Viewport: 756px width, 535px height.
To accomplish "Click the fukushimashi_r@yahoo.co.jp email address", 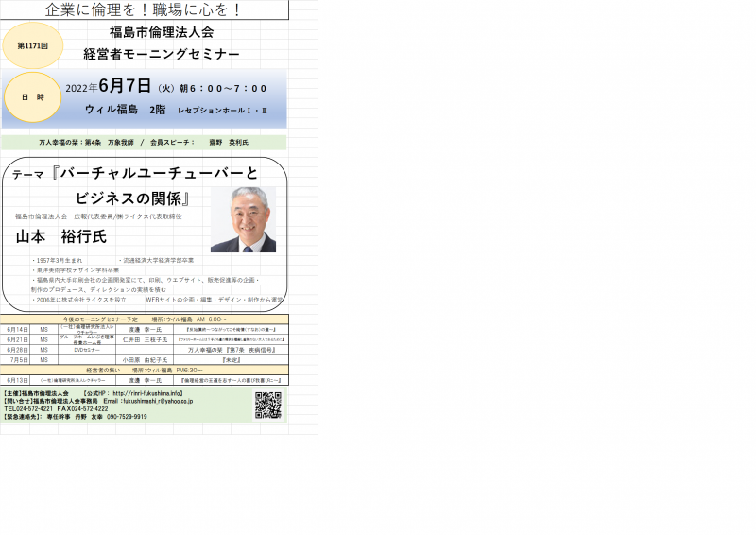I will (156, 401).
